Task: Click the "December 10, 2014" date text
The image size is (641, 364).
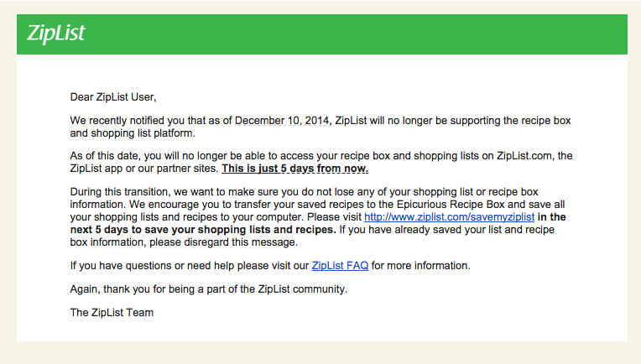Action: click(x=283, y=121)
